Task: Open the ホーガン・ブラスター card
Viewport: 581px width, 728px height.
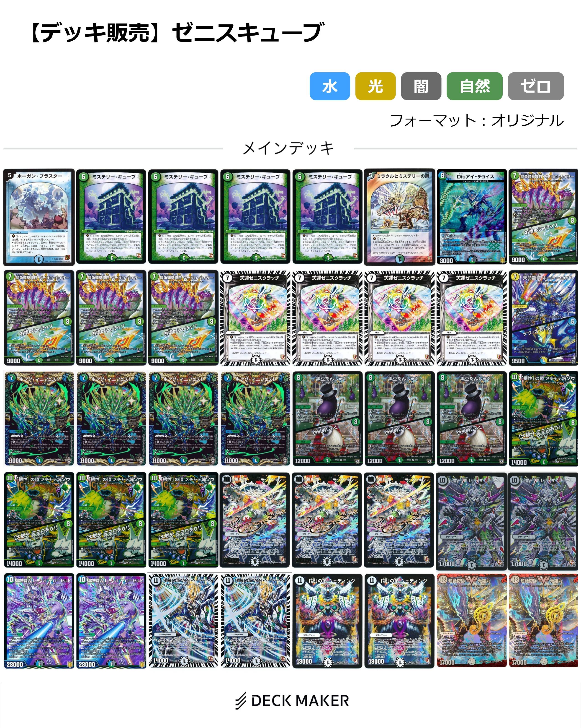Action: (x=39, y=217)
